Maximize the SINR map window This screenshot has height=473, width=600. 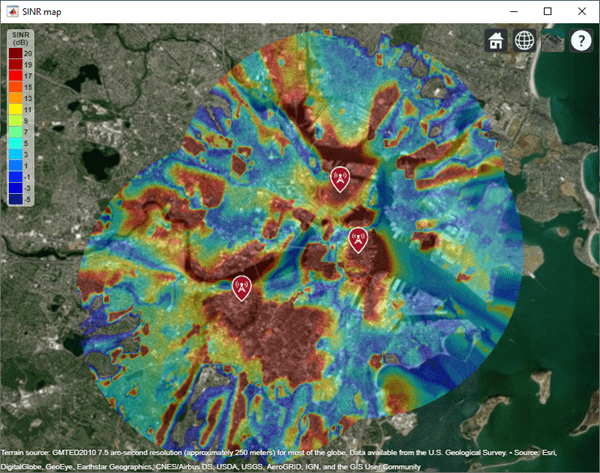(548, 11)
